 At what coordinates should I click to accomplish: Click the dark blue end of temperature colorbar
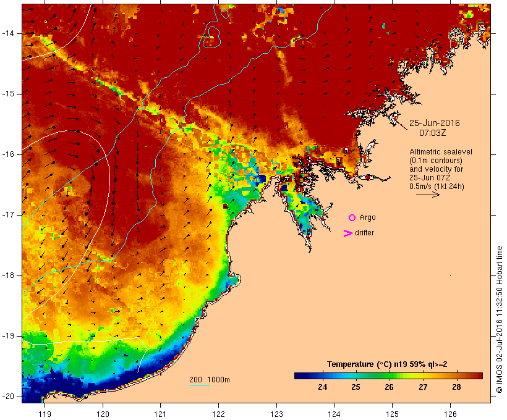[x=299, y=376]
